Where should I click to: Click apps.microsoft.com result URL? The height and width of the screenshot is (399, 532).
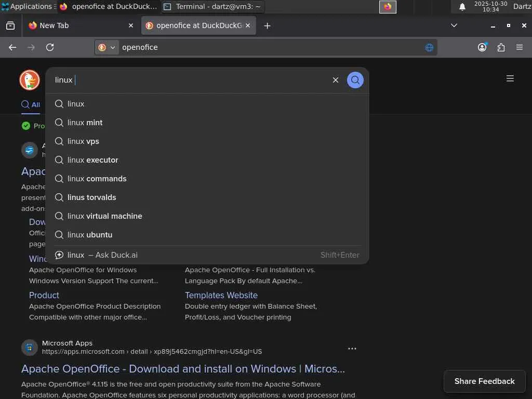152,352
